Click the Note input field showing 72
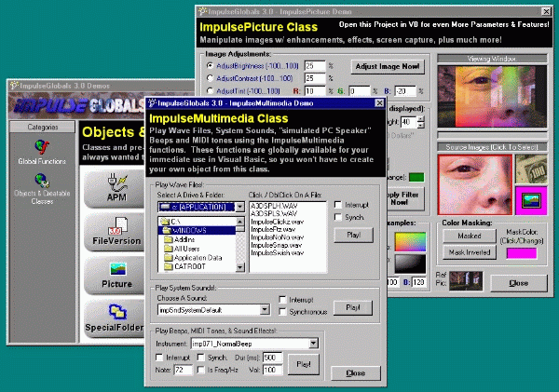The image size is (559, 392). (184, 370)
